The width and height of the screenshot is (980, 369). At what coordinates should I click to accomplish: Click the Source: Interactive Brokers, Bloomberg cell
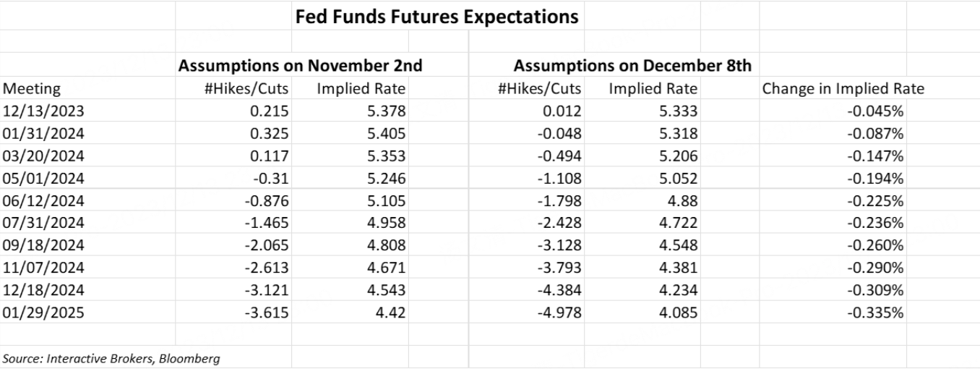(x=111, y=359)
